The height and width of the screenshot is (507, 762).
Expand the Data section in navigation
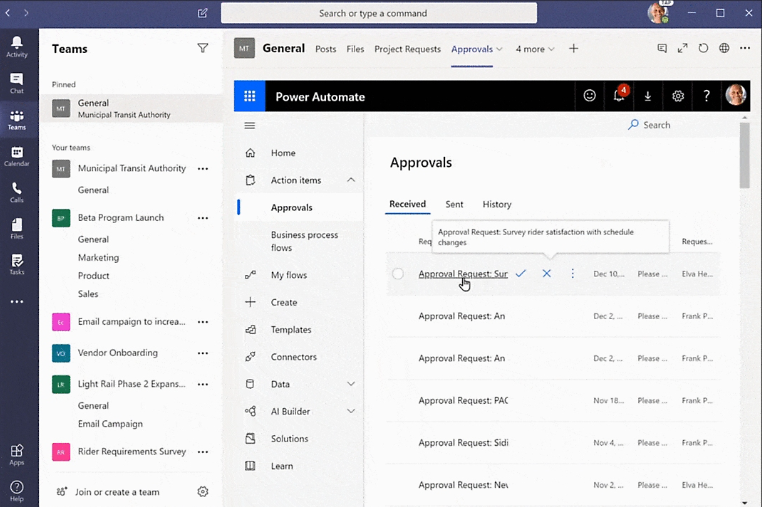tap(351, 384)
